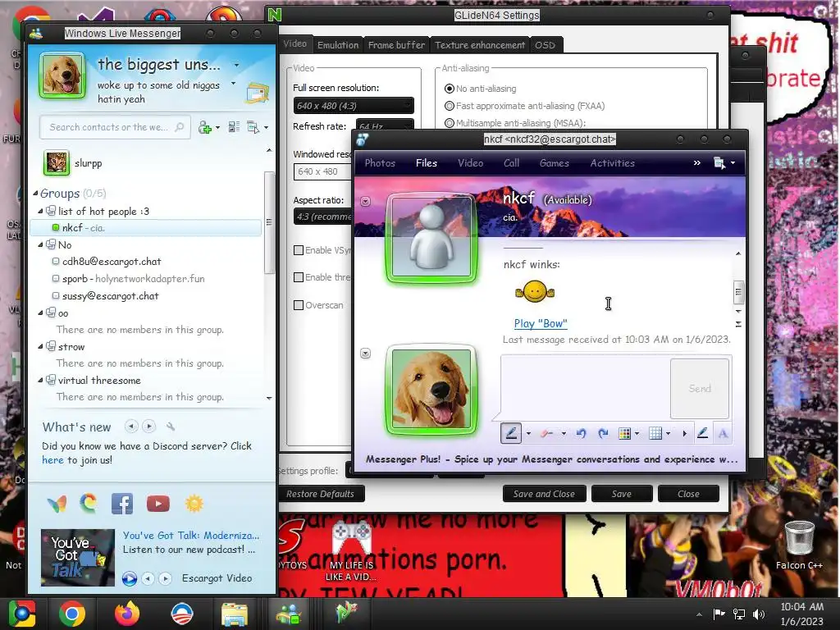
Task: Toggle the Enable threaded video checkbox
Action: [299, 277]
